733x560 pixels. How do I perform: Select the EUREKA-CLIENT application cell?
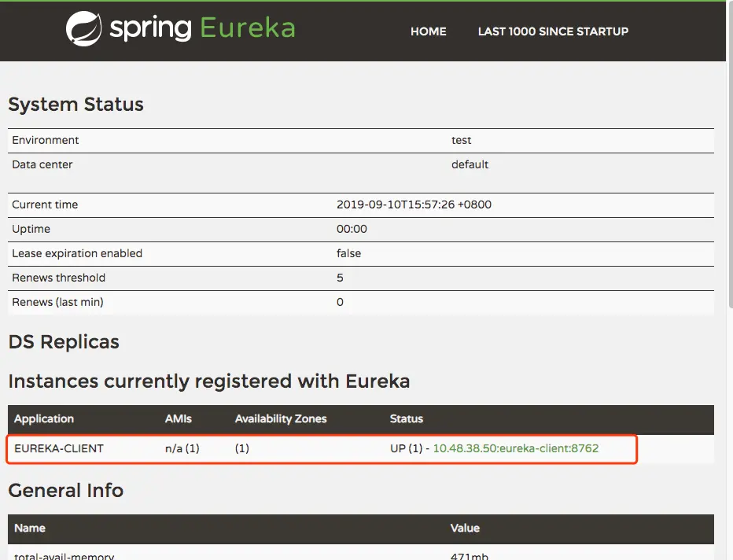point(59,448)
